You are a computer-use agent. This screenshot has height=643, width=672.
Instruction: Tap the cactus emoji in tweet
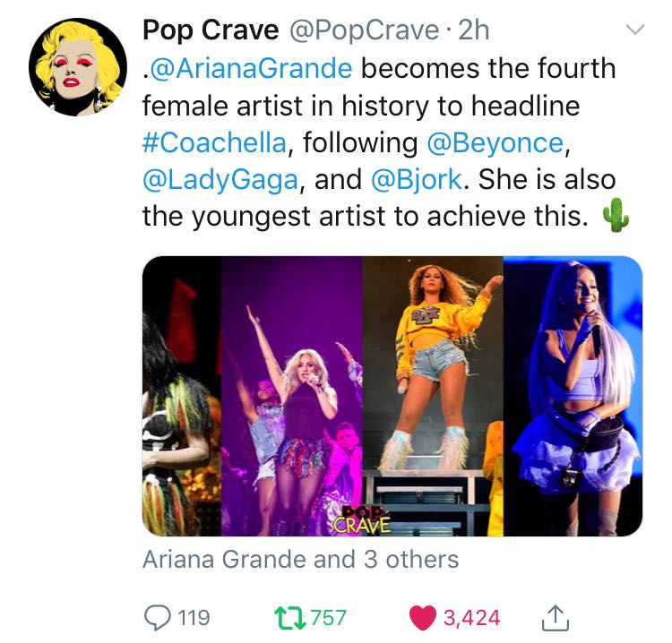616,216
